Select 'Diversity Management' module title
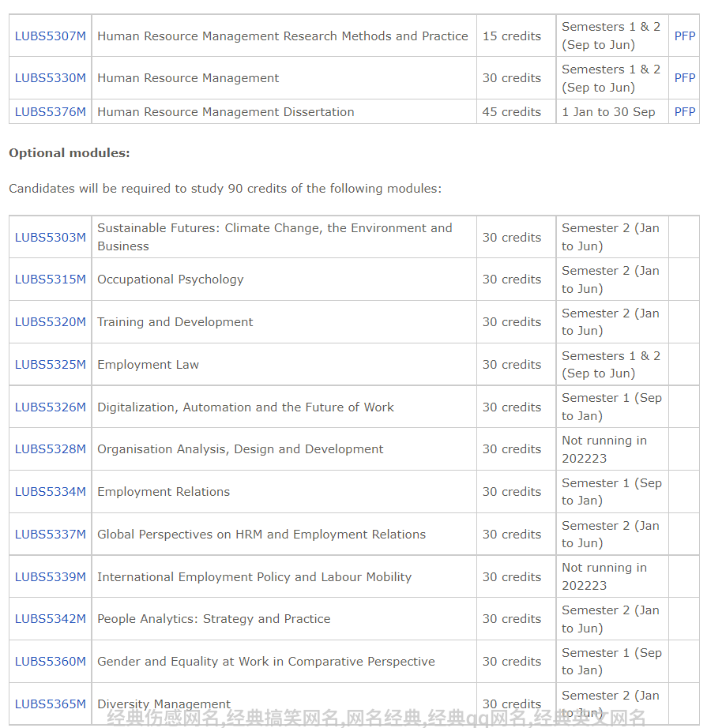707x728 pixels. 164,704
